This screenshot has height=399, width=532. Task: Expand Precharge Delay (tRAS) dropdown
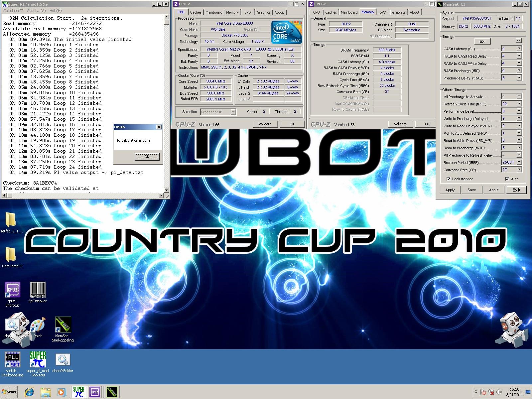click(x=519, y=78)
